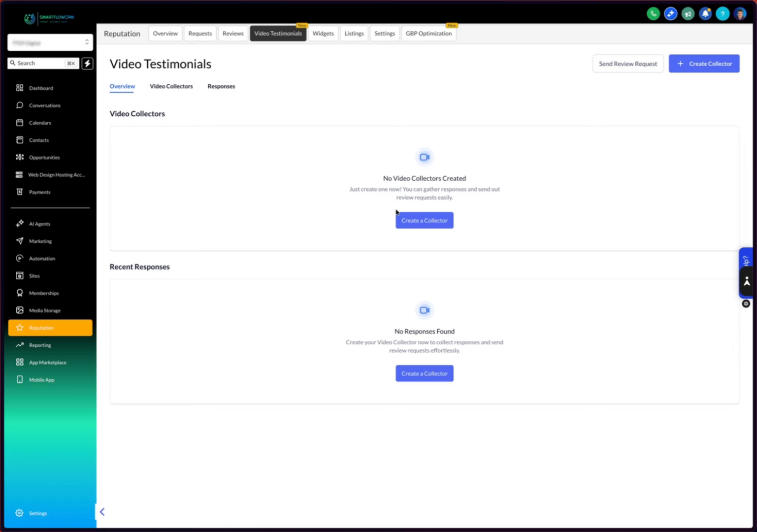Open Memberships in the sidebar
The height and width of the screenshot is (532, 757).
pos(50,293)
